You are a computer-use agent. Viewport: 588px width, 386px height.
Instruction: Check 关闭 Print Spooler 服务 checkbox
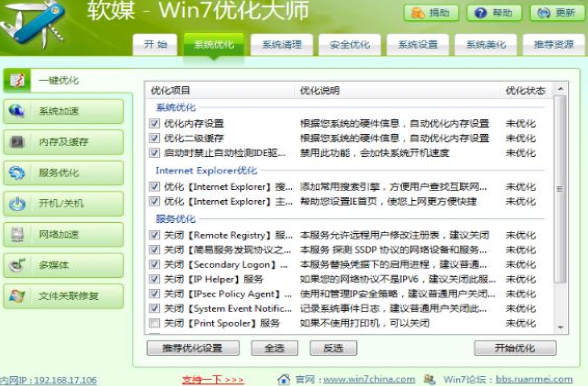pos(154,323)
